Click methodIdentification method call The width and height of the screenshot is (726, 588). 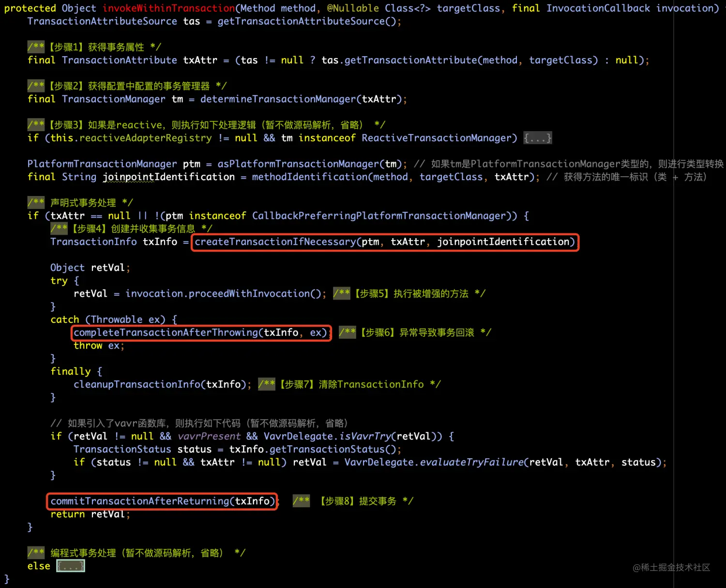tap(393, 177)
